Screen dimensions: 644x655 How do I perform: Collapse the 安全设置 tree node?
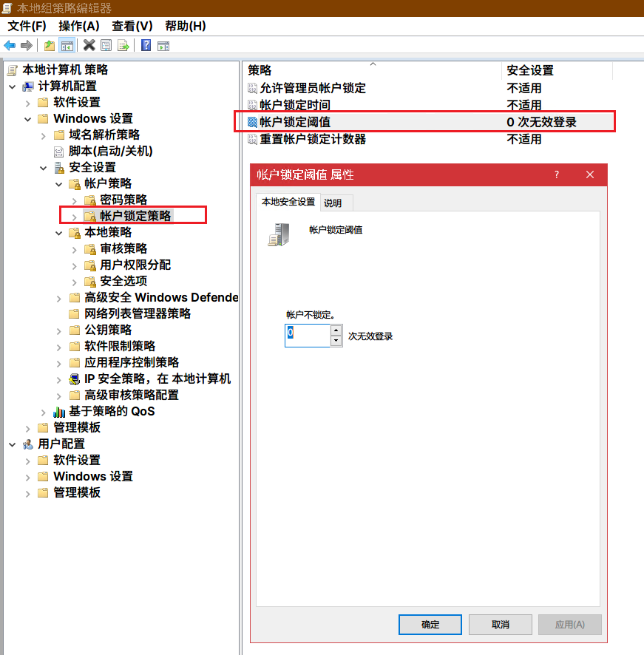[43, 169]
